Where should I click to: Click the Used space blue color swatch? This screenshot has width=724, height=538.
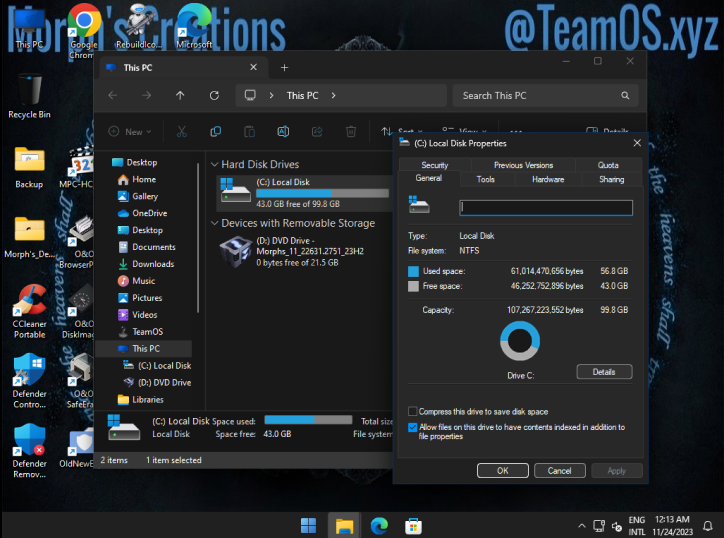coord(413,271)
